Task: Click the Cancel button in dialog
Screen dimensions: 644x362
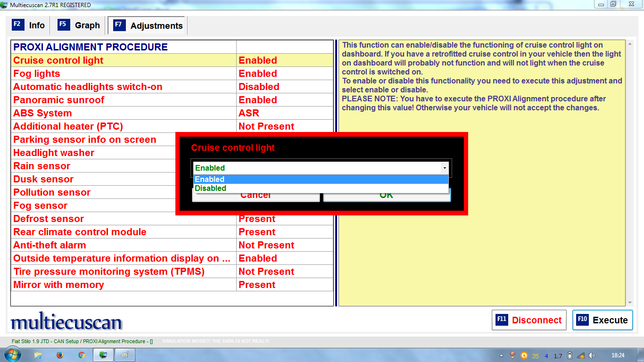Action: (x=256, y=195)
